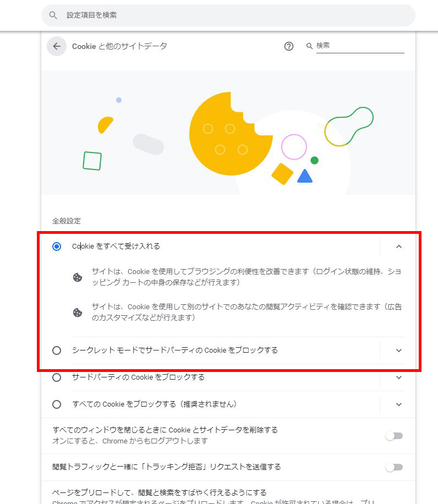Viewport: 438px width, 504px height.
Task: Click the back arrow to leave Cookie settings
Action: (x=56, y=46)
